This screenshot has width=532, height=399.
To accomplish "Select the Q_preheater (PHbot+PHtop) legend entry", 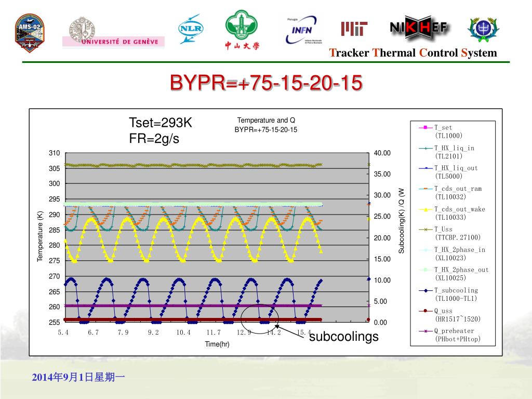I will click(x=449, y=335).
